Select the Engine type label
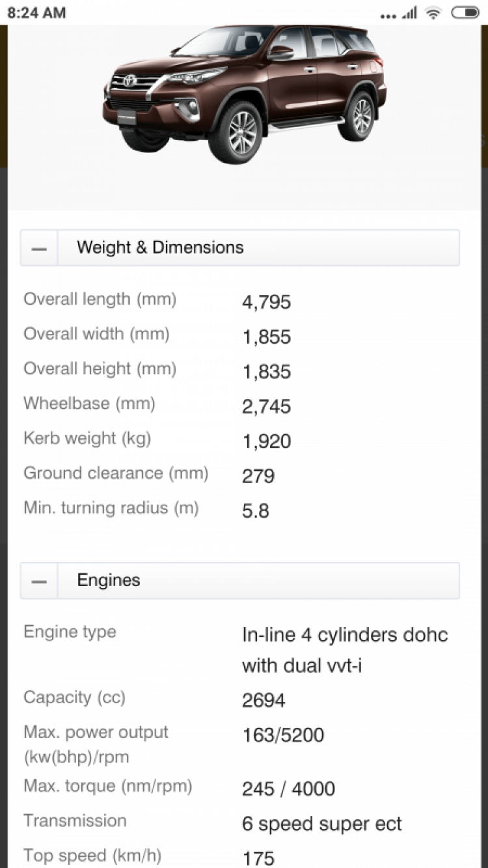The width and height of the screenshot is (488, 868). (x=70, y=632)
